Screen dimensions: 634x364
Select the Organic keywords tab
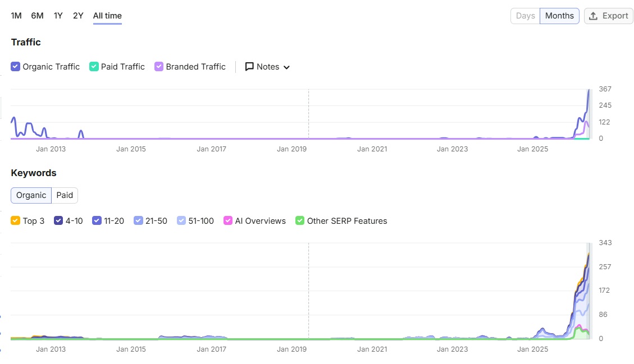tap(31, 196)
